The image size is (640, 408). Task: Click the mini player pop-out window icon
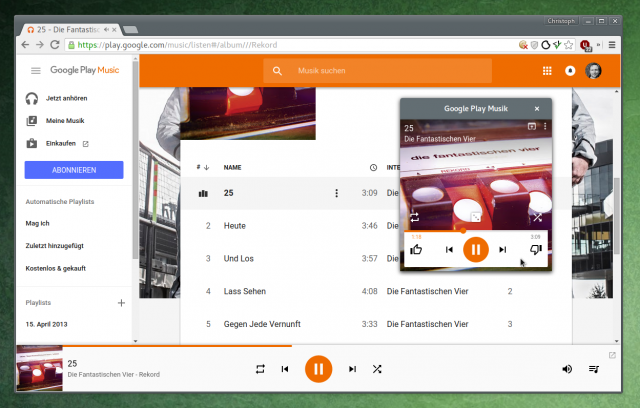pyautogui.click(x=531, y=126)
